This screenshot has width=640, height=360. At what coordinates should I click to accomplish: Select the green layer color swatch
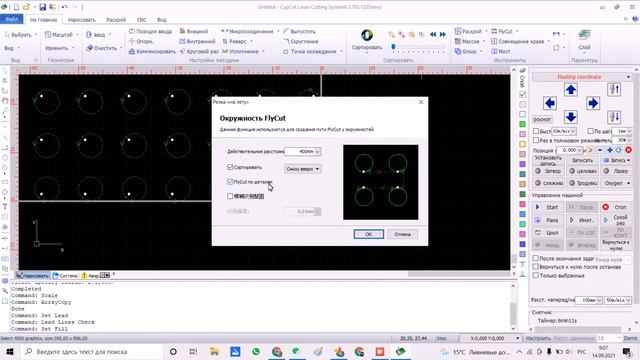522,124
